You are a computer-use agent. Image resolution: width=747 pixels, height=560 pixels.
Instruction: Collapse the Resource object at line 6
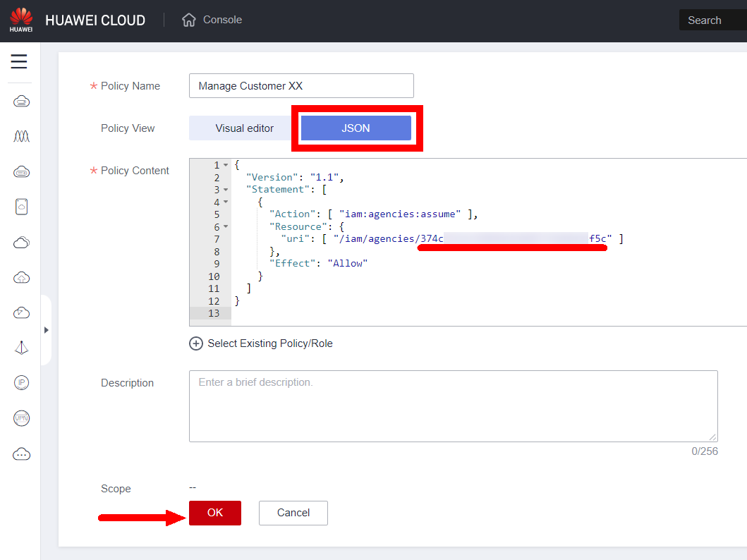click(x=226, y=227)
